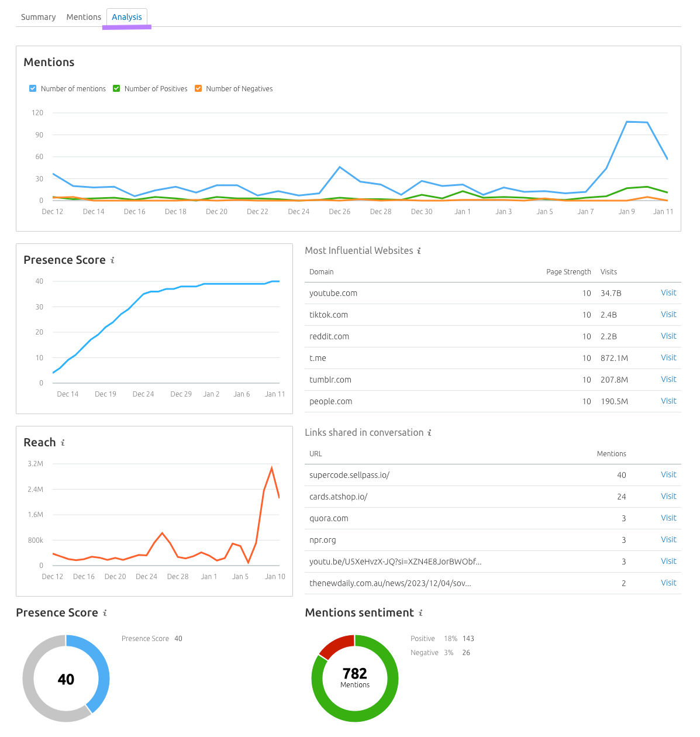Disable the Number of mentions checkbox
This screenshot has width=700, height=737.
(x=33, y=88)
